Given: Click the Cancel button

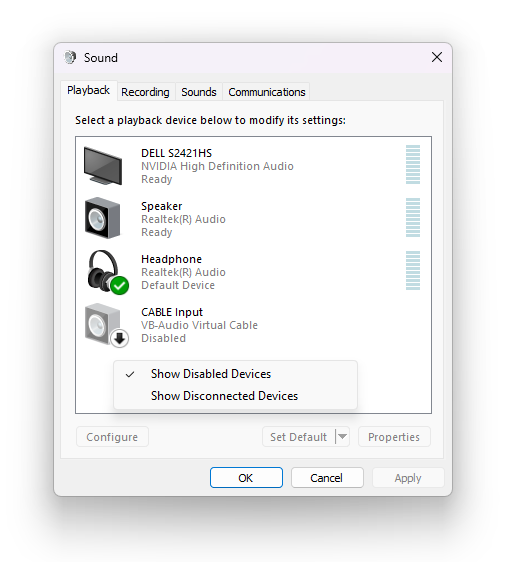Looking at the screenshot, I should [x=327, y=477].
